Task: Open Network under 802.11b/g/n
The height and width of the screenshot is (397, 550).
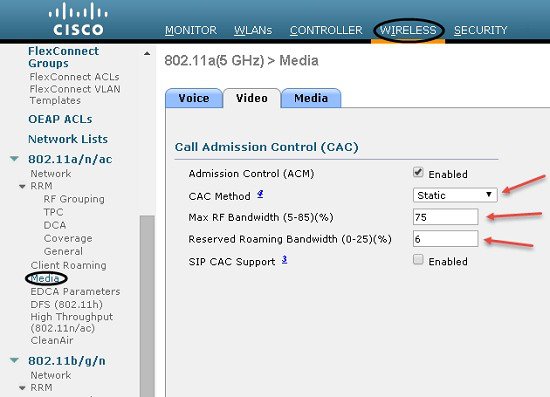Action: click(51, 375)
